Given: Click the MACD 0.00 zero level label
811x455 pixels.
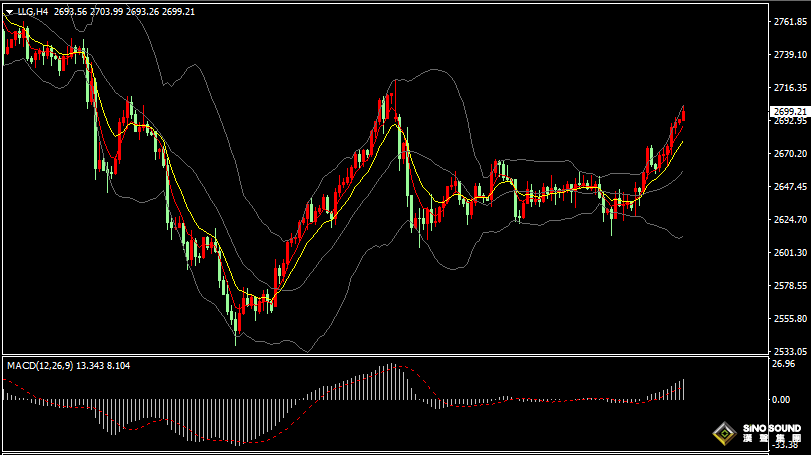Looking at the screenshot, I should pos(780,400).
